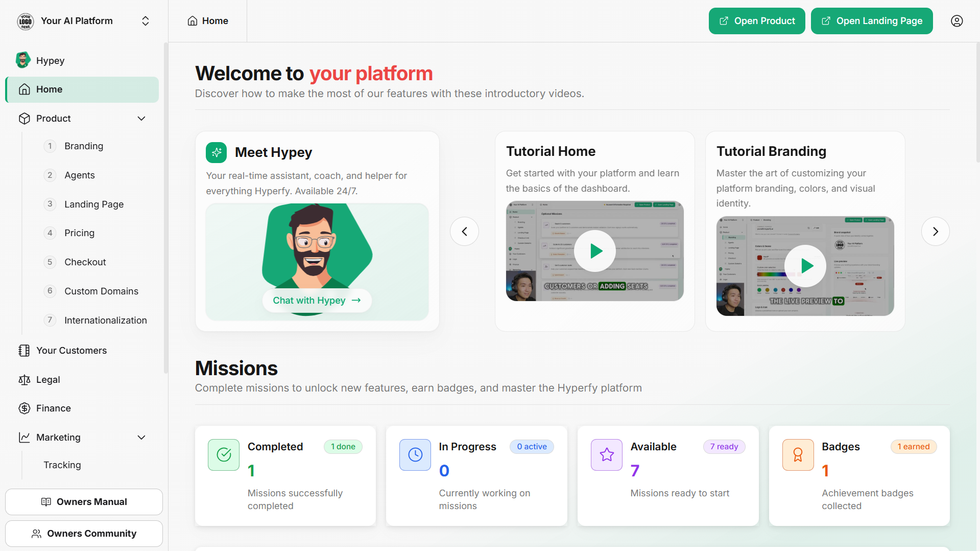Show next tutorial with right arrow
980x551 pixels.
(x=936, y=232)
